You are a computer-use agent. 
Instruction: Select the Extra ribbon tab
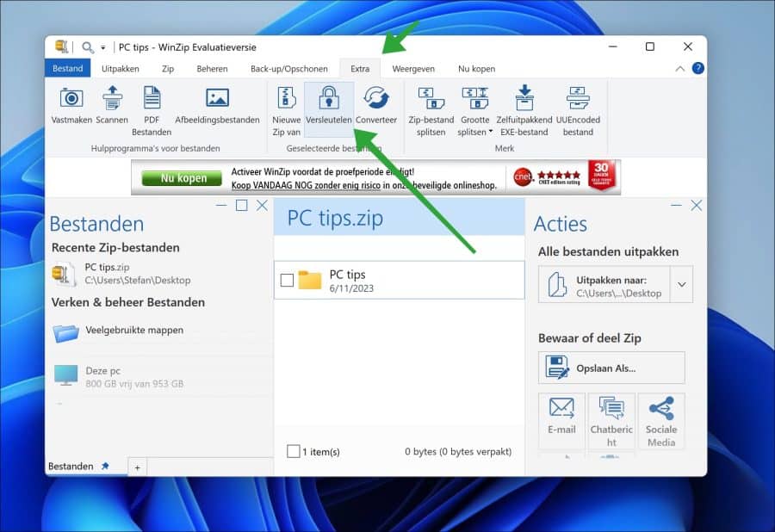tap(360, 69)
